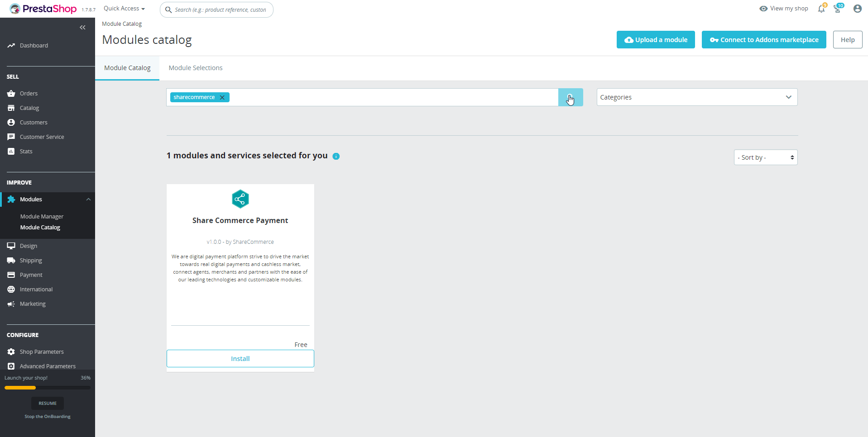This screenshot has height=437, width=868.
Task: Open Shop Parameters
Action: [x=42, y=351]
